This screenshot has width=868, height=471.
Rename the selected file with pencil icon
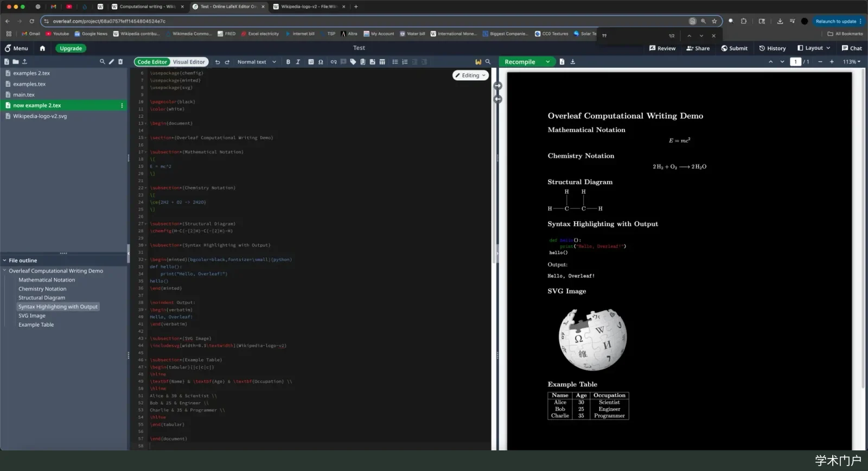[x=111, y=62]
